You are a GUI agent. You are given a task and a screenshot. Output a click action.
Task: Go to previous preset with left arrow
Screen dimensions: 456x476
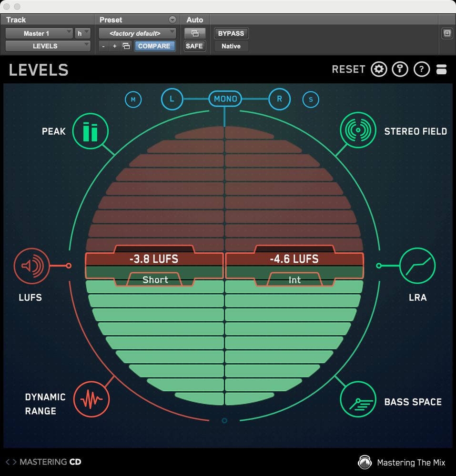(8, 462)
